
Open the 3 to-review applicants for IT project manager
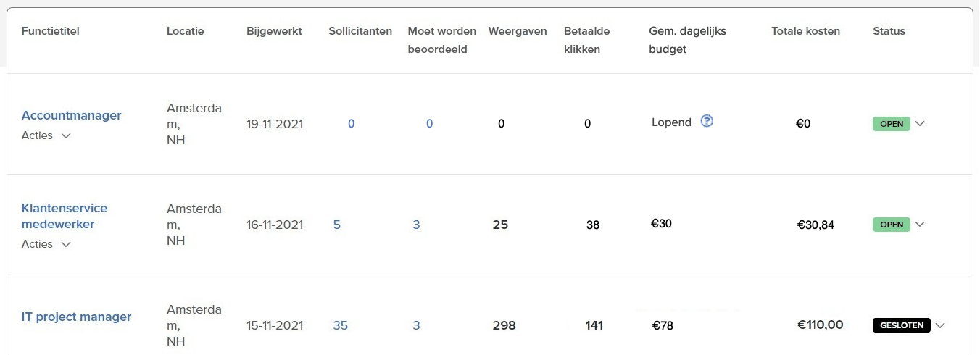coord(417,325)
